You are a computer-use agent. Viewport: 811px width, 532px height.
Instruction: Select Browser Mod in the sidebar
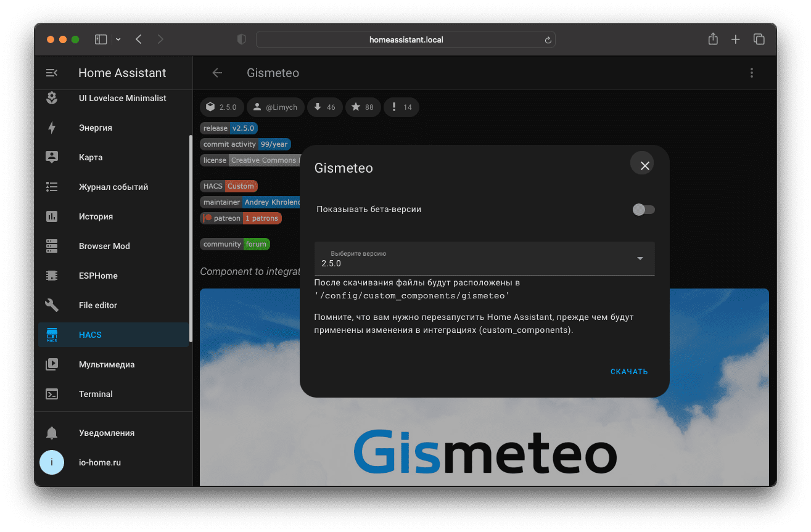click(113, 246)
